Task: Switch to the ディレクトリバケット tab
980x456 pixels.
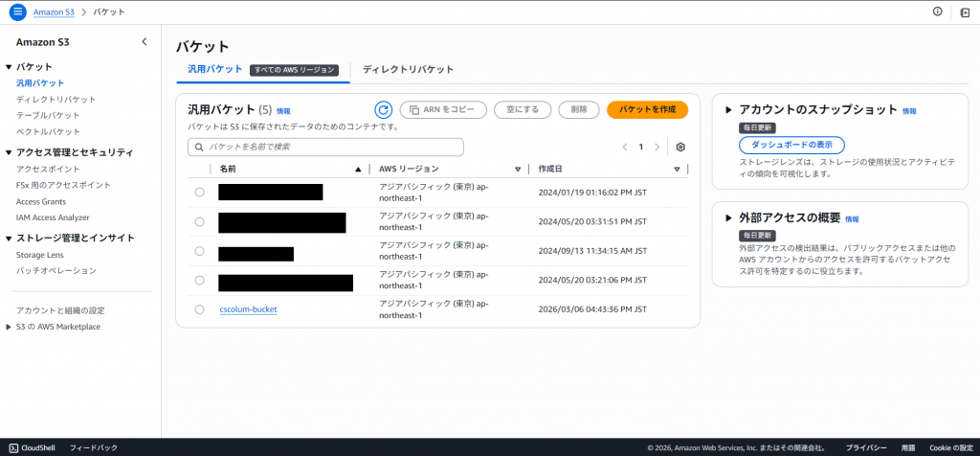Action: tap(408, 69)
